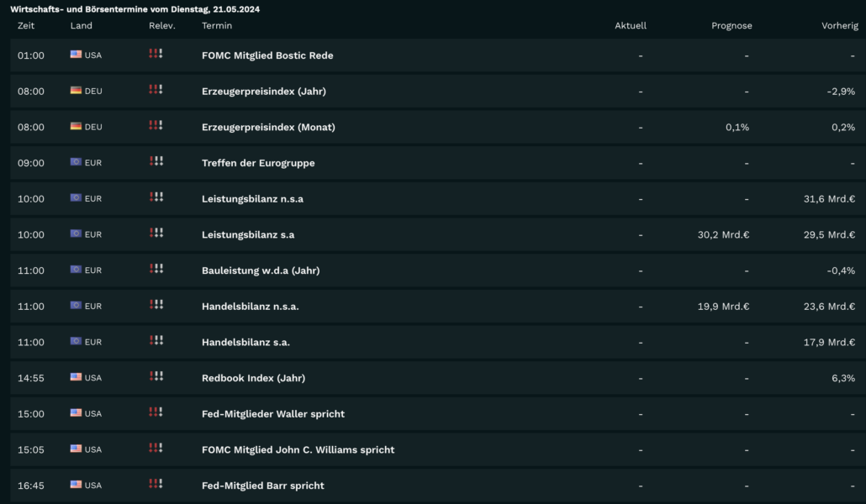
Task: Click the Prognose column header
Action: [x=731, y=25]
